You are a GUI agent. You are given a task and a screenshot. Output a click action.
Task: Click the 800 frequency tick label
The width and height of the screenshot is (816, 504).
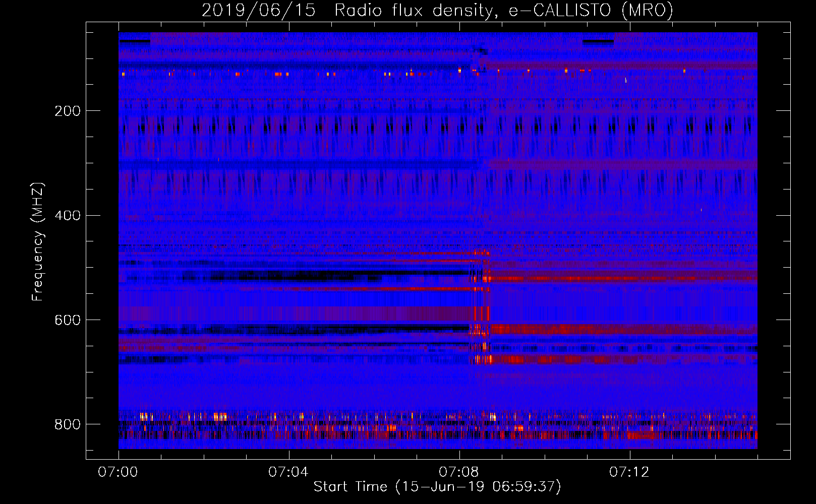(x=68, y=424)
